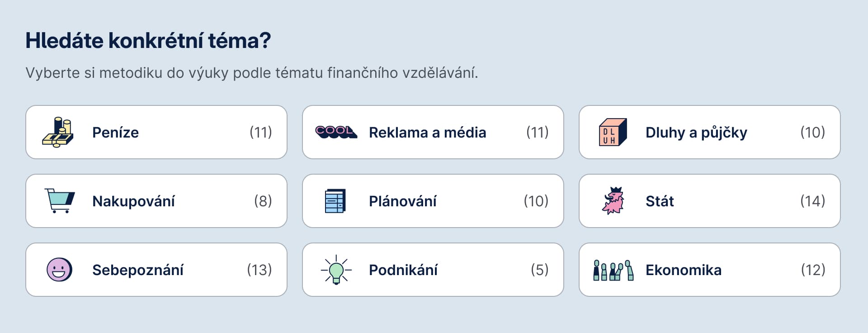The image size is (868, 333).
Task: Select the Sebepoznání topic label
Action: click(x=138, y=270)
